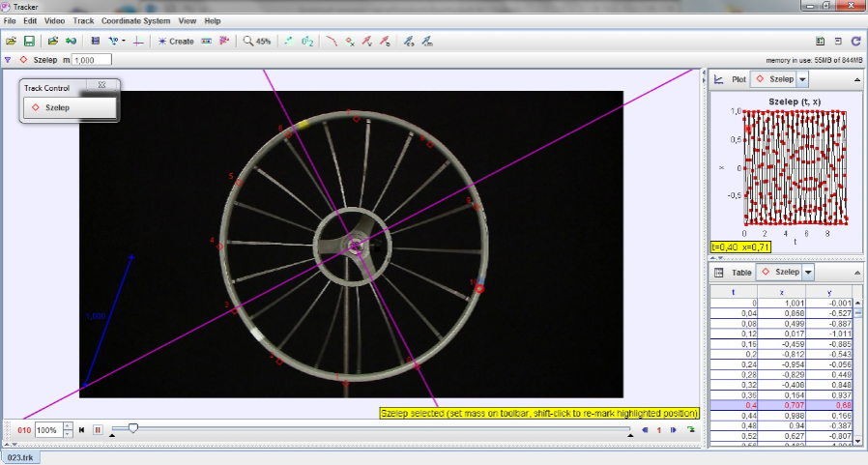Click the t column header in table

(734, 292)
